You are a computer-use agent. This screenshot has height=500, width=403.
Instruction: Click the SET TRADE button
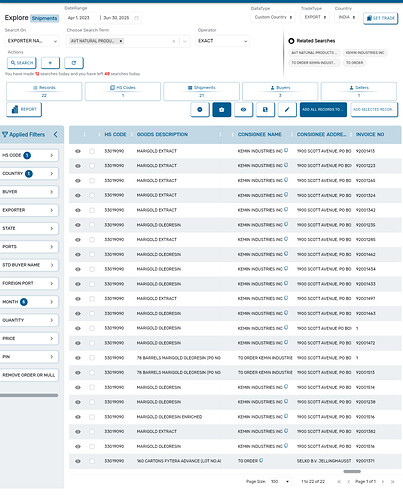pos(381,18)
